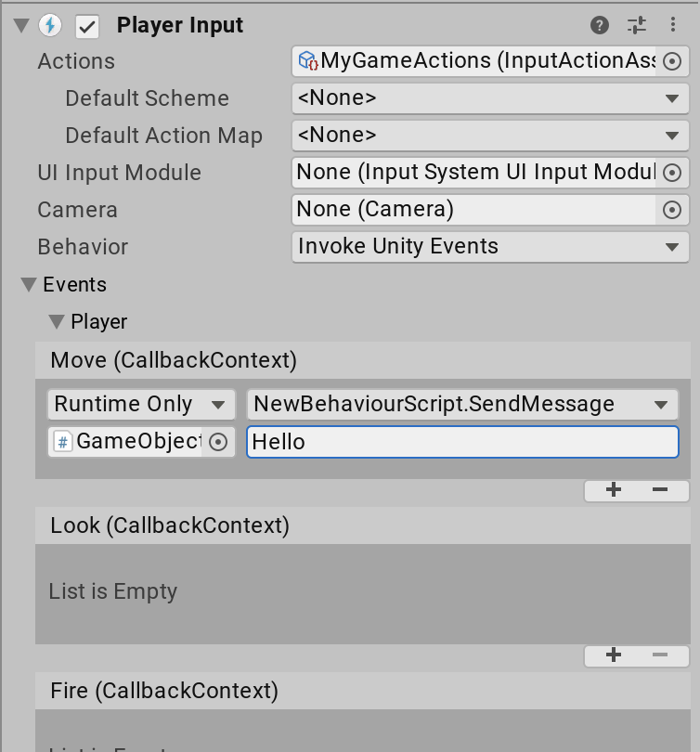Open the Player Input help reference icon
The width and height of the screenshot is (700, 752).
pos(600,25)
